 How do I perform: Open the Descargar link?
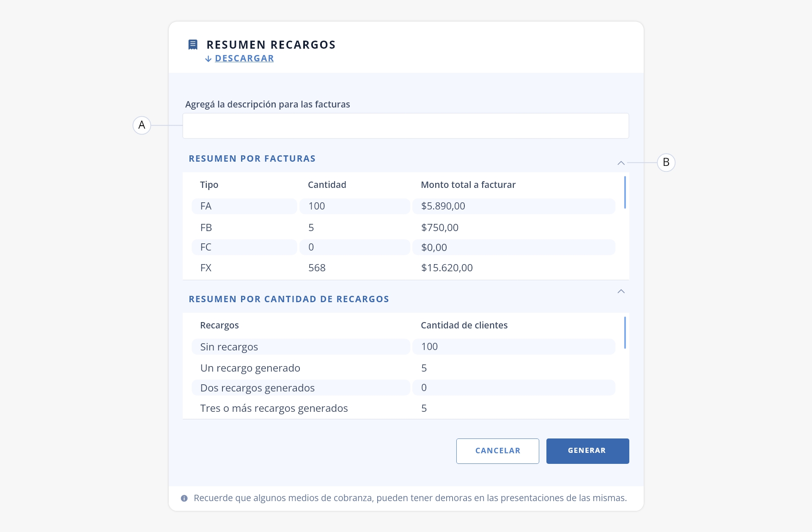coord(244,58)
